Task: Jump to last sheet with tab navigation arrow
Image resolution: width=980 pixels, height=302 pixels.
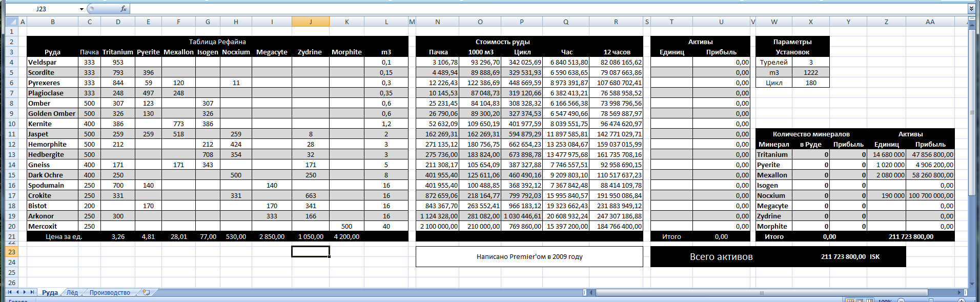Action: coord(32,292)
